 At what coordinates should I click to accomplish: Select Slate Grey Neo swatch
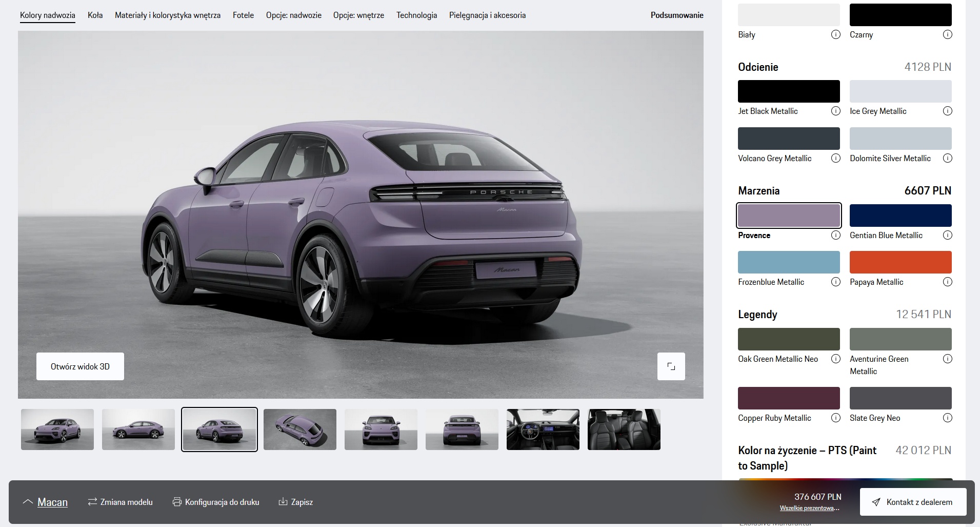(x=901, y=398)
